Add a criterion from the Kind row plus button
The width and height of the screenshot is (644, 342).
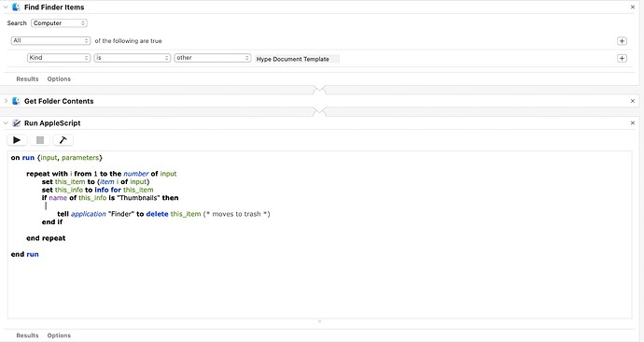622,58
